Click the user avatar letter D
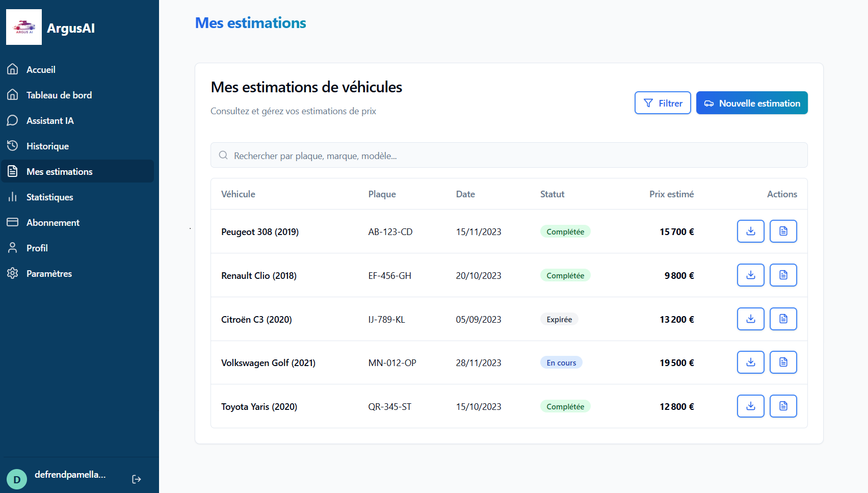Image resolution: width=868 pixels, height=493 pixels. tap(17, 479)
